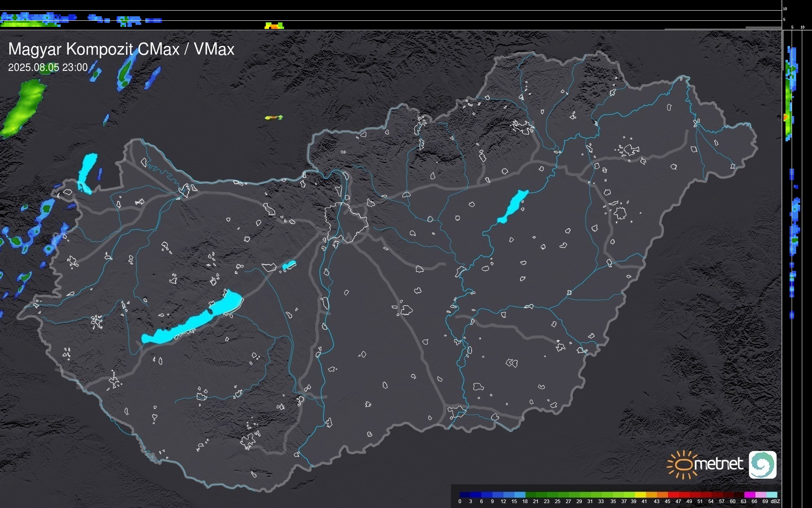
Task: Click the dark blue 0 dBZ swatch
Action: click(x=464, y=495)
